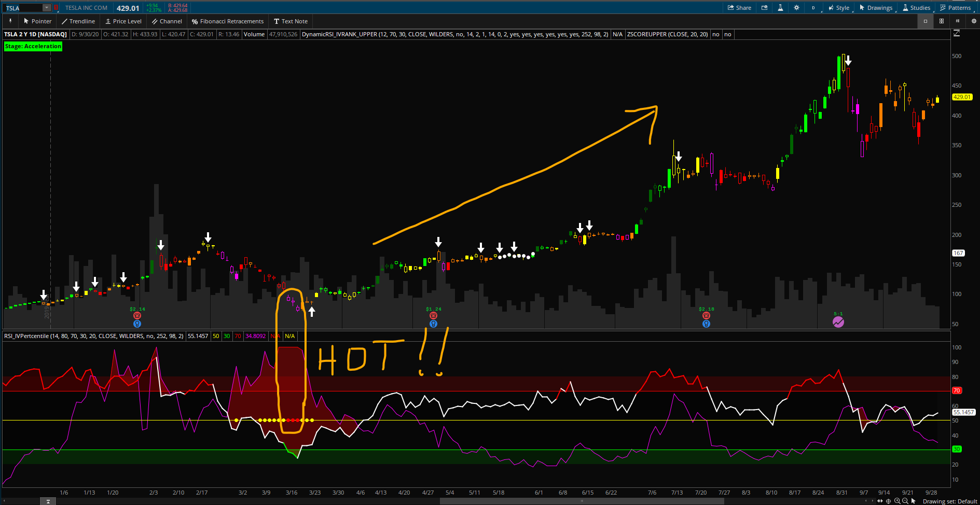Select the Fibonacci Retracements tool

tap(227, 21)
